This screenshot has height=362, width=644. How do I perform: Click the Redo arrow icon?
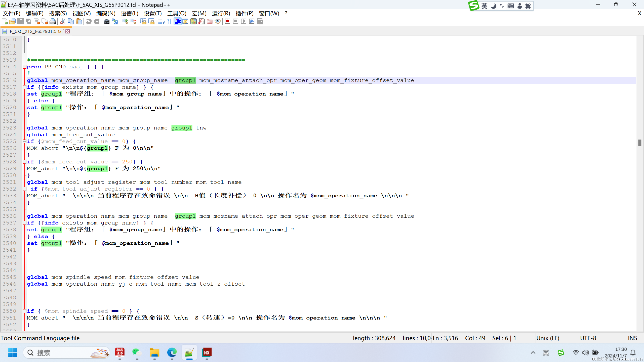(97, 21)
